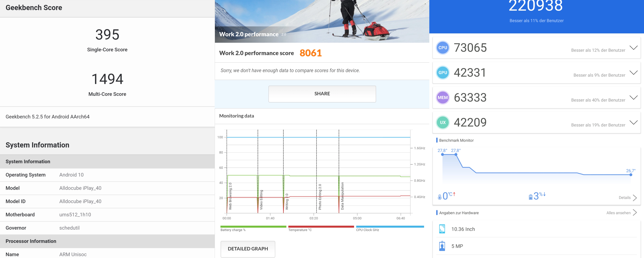Click the CPU Clock GHz legend bar
Viewport: 644px width, 258px height.
click(x=390, y=227)
